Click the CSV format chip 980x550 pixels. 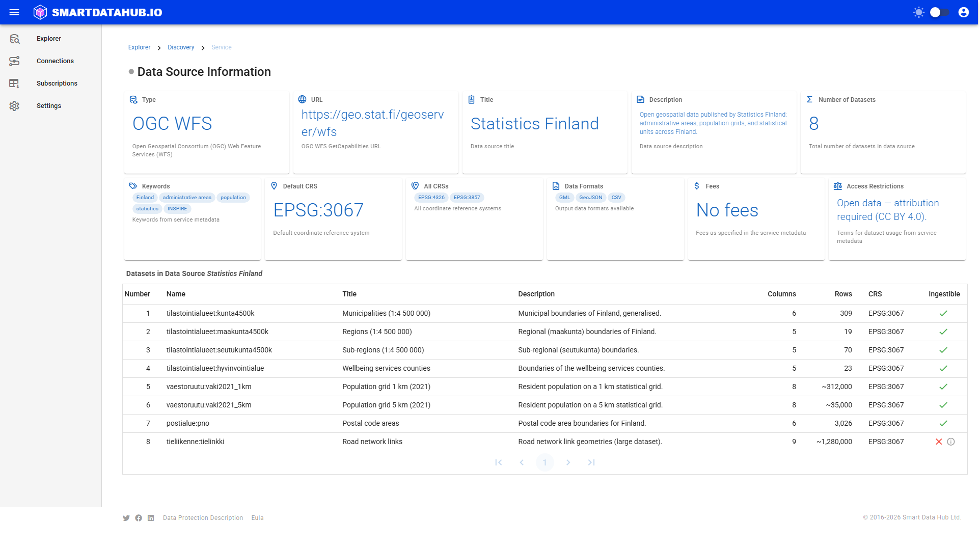[616, 198]
